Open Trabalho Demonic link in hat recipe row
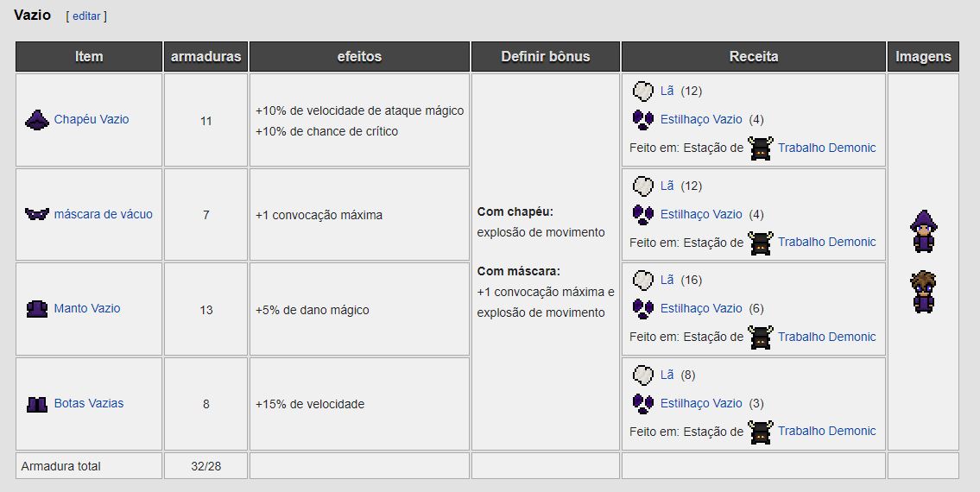Image resolution: width=980 pixels, height=492 pixels. [826, 148]
